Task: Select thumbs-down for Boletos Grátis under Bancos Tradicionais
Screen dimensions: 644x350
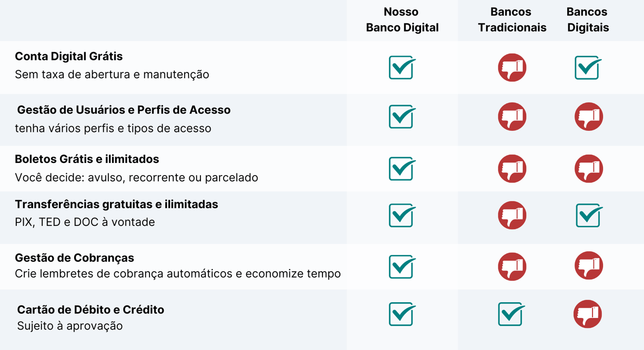Action: [x=512, y=169]
